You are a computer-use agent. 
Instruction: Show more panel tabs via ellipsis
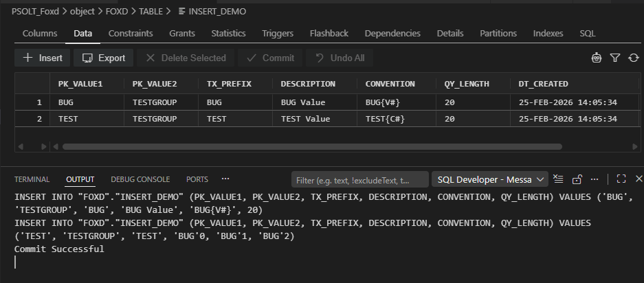point(225,179)
